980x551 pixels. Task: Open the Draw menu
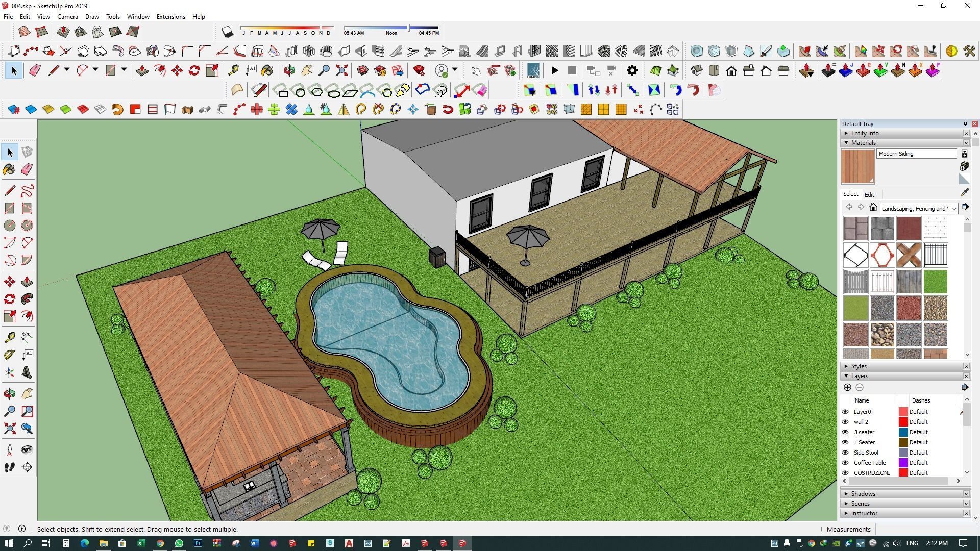(x=92, y=17)
